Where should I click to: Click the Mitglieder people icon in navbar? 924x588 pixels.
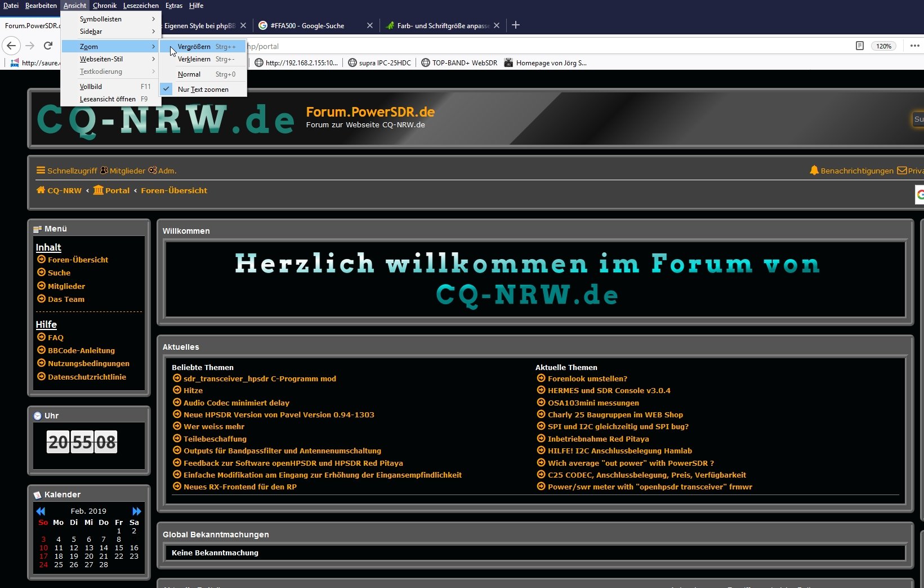(104, 170)
